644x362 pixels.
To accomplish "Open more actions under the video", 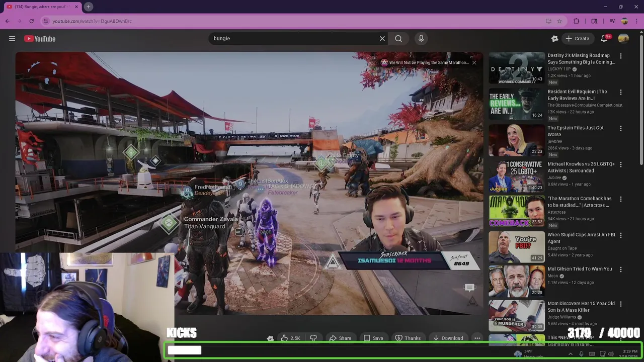I will 477,338.
